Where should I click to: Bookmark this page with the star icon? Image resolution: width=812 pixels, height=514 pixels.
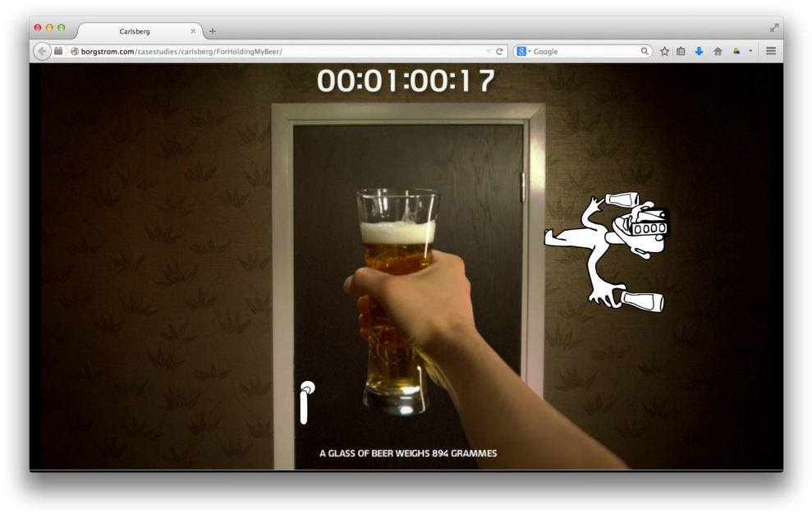pyautogui.click(x=664, y=51)
